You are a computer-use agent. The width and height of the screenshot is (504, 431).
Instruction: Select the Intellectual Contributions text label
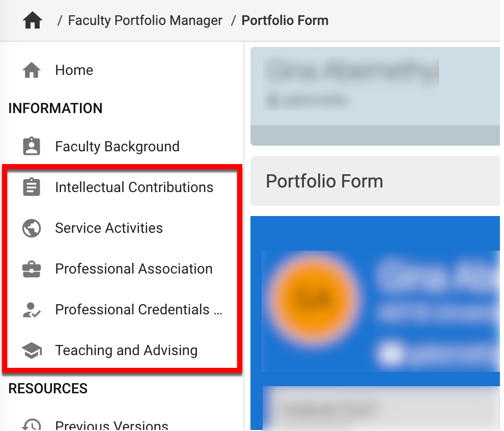click(134, 187)
